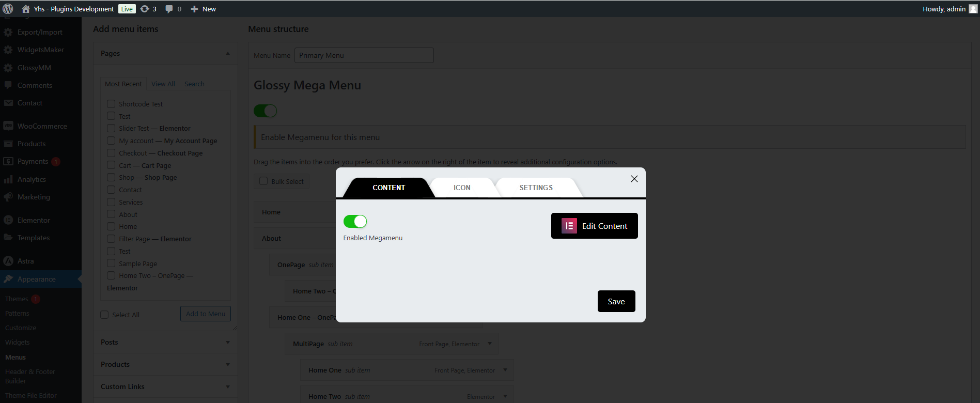Open the Widgets submenu link
The image size is (980, 403).
click(17, 342)
